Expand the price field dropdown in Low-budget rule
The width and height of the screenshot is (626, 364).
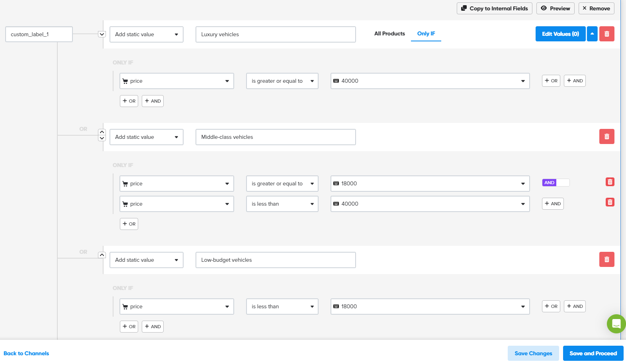176,306
